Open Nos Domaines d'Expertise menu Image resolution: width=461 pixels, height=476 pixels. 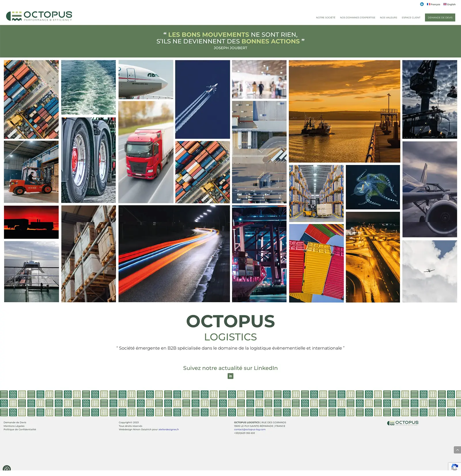click(x=358, y=18)
